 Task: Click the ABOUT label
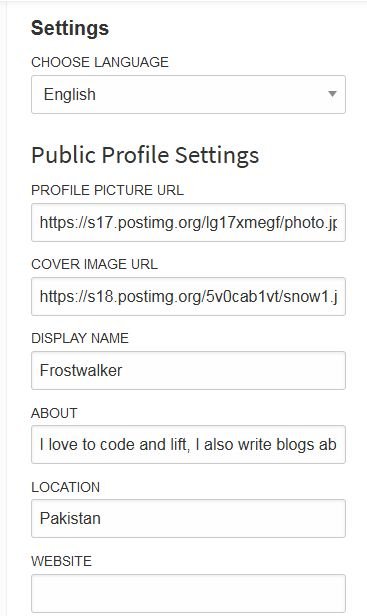click(x=54, y=413)
